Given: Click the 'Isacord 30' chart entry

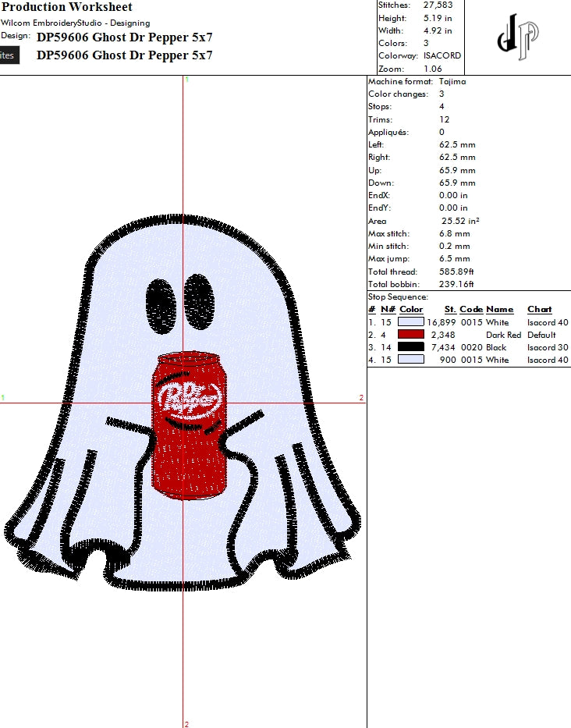Looking at the screenshot, I should (x=548, y=347).
